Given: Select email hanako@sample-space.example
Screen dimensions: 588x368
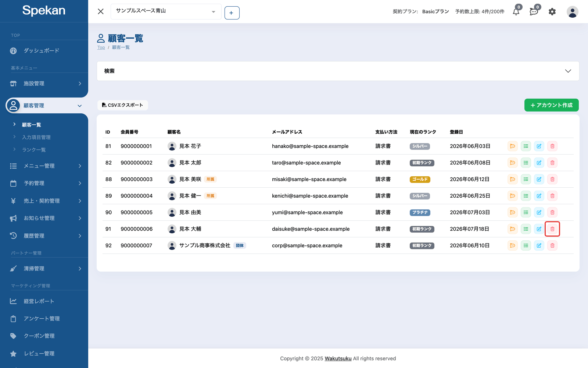Looking at the screenshot, I should point(310,146).
